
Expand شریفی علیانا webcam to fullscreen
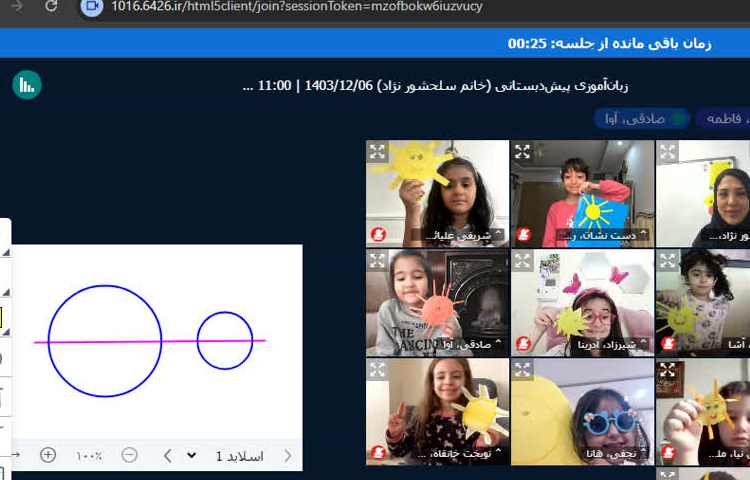378,152
